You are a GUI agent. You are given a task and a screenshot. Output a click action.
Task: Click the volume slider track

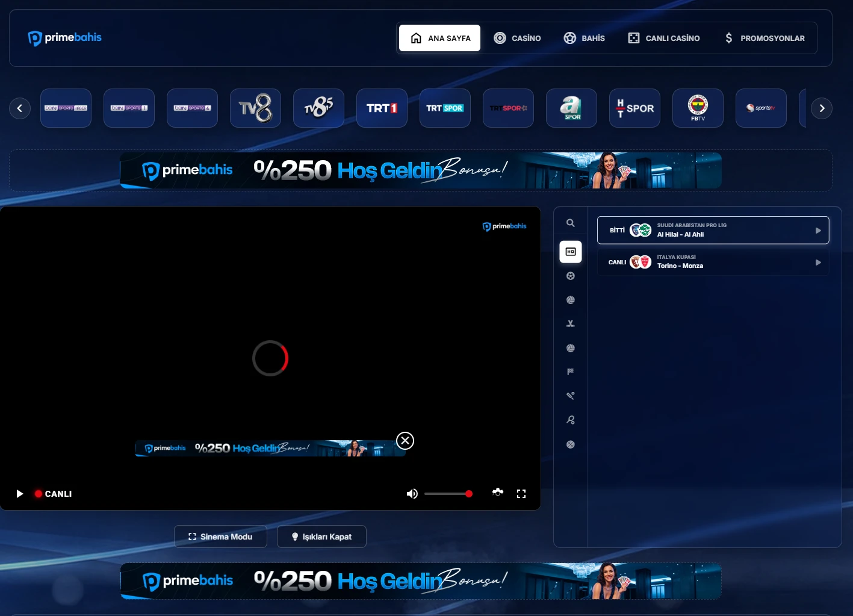coord(448,494)
